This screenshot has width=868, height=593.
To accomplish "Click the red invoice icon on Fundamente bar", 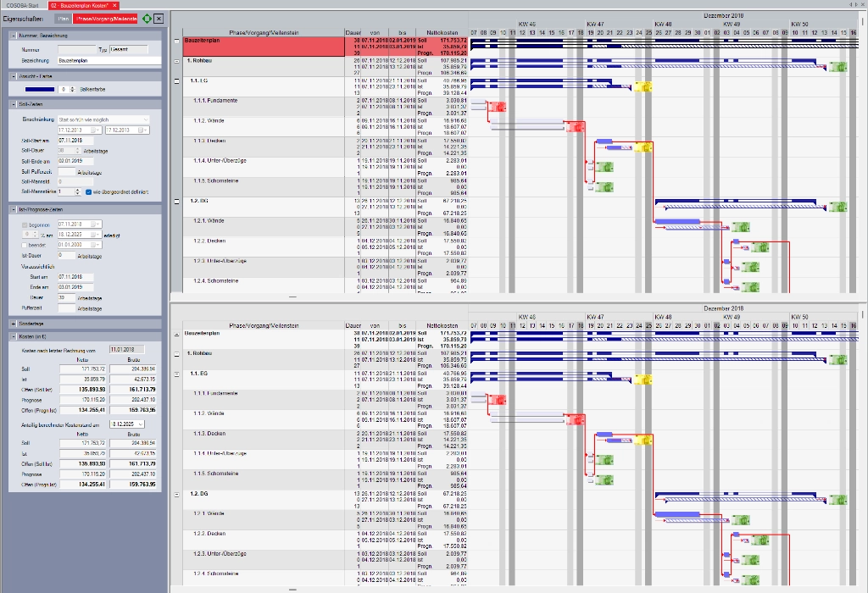I will tap(498, 106).
